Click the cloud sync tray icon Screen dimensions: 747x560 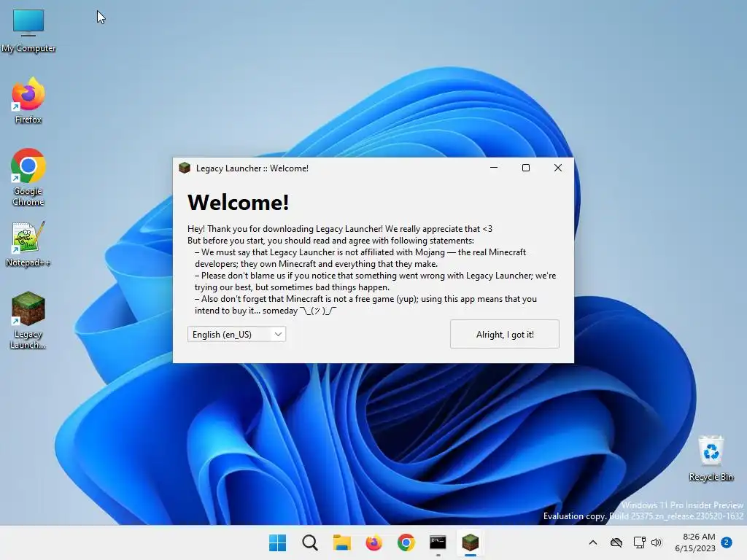tap(616, 542)
